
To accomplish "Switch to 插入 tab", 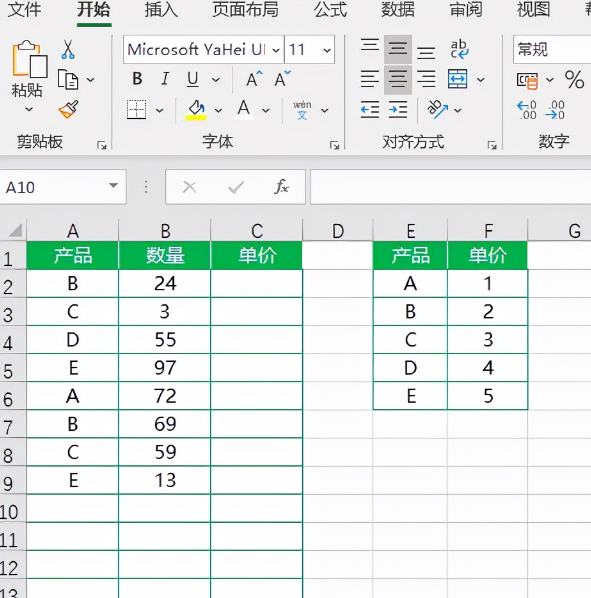I will 161,10.
